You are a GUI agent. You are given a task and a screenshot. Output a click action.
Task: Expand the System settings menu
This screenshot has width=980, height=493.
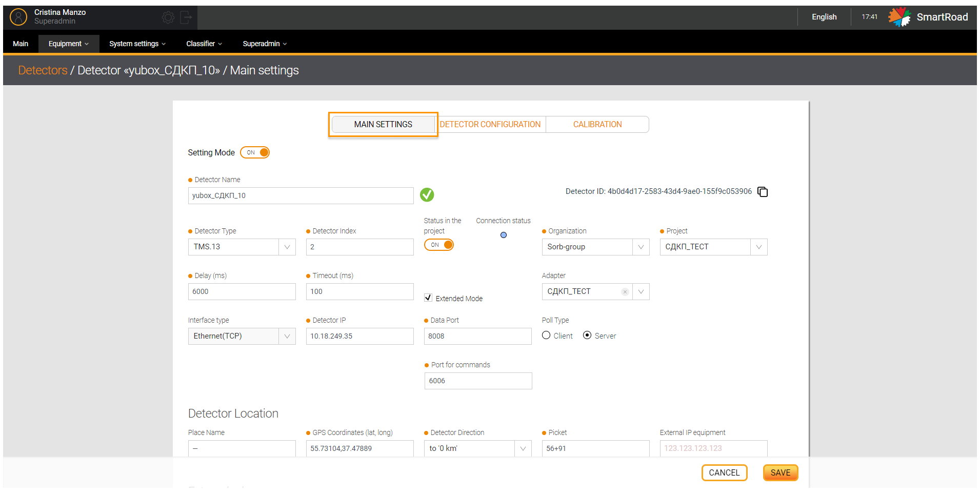tap(137, 44)
